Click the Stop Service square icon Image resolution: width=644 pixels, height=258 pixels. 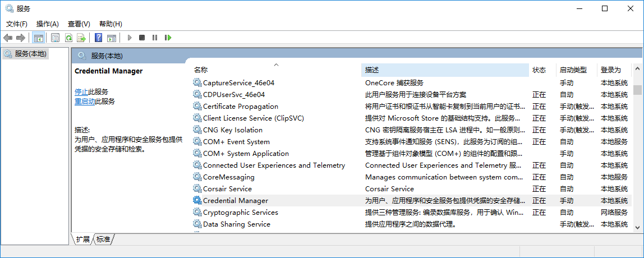coord(142,38)
